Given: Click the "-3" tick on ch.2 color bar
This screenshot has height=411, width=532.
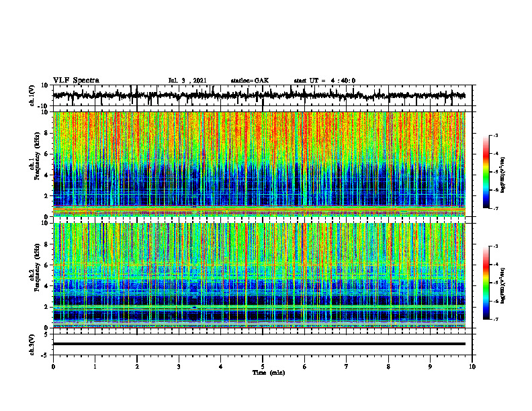Looking at the screenshot, I should point(495,246).
